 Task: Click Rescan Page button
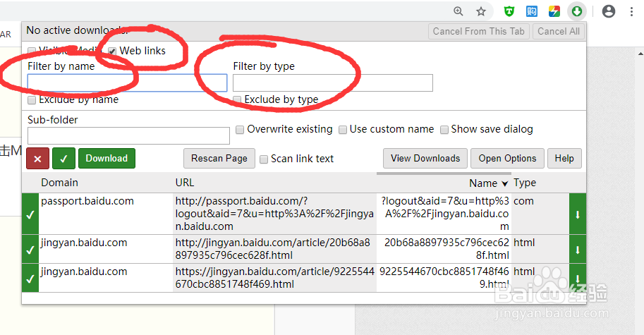pos(219,159)
